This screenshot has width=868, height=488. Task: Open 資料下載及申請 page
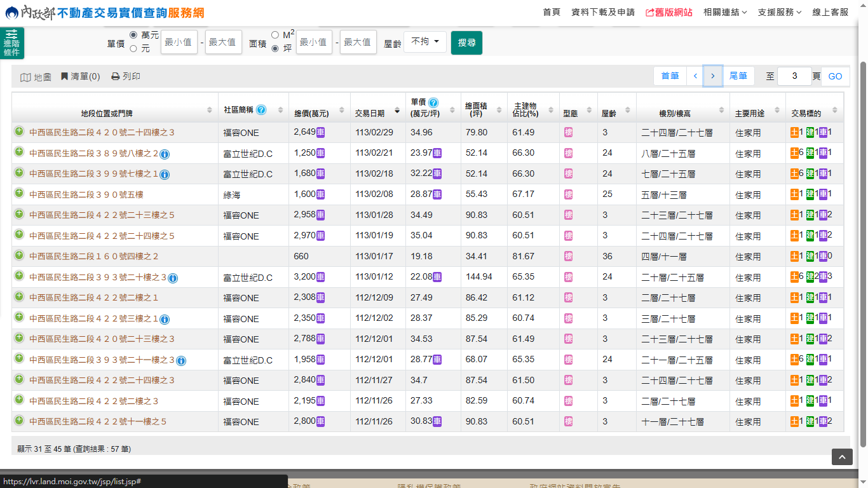603,12
